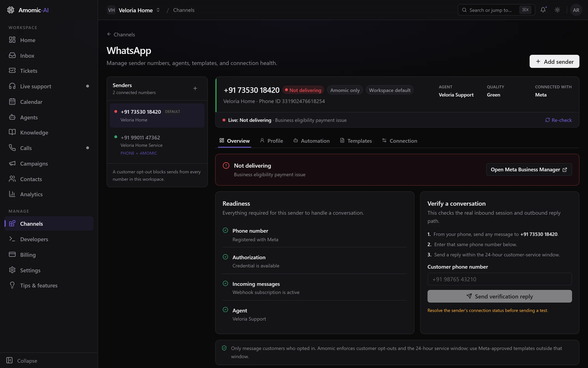The height and width of the screenshot is (368, 588).
Task: Open the Veloria Home workspace switcher
Action: click(x=134, y=10)
